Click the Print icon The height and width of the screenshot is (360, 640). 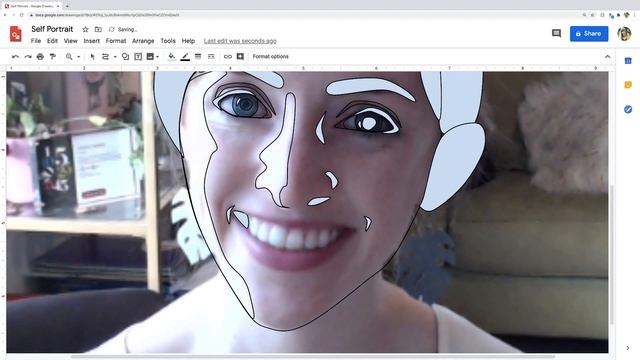click(40, 57)
